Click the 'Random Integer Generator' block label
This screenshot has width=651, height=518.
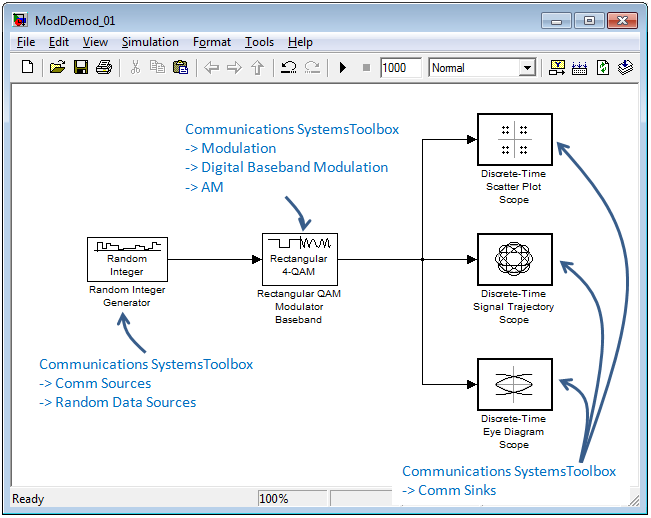click(x=127, y=296)
